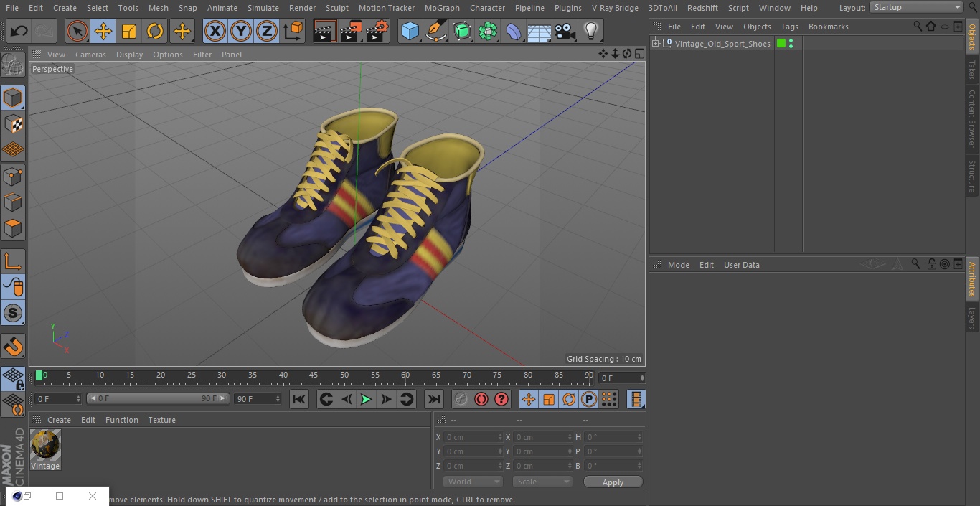Click frame 45 on the timeline ruler

(x=314, y=375)
